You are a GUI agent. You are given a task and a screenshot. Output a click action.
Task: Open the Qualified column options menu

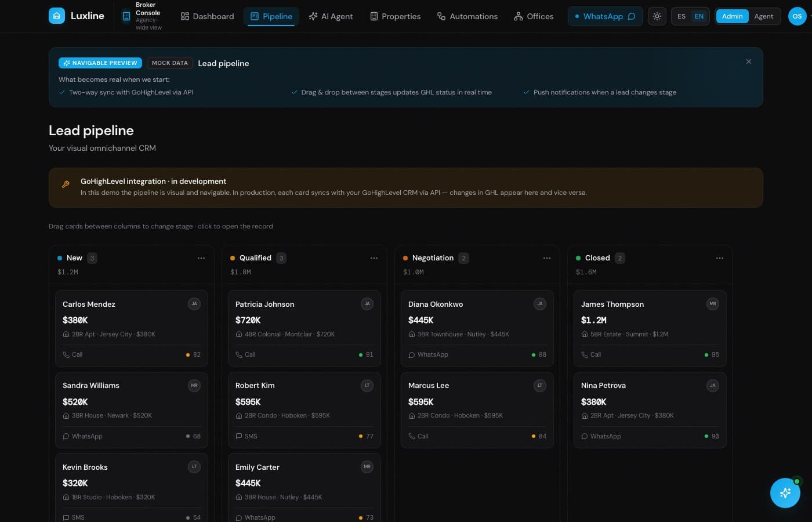(x=374, y=258)
